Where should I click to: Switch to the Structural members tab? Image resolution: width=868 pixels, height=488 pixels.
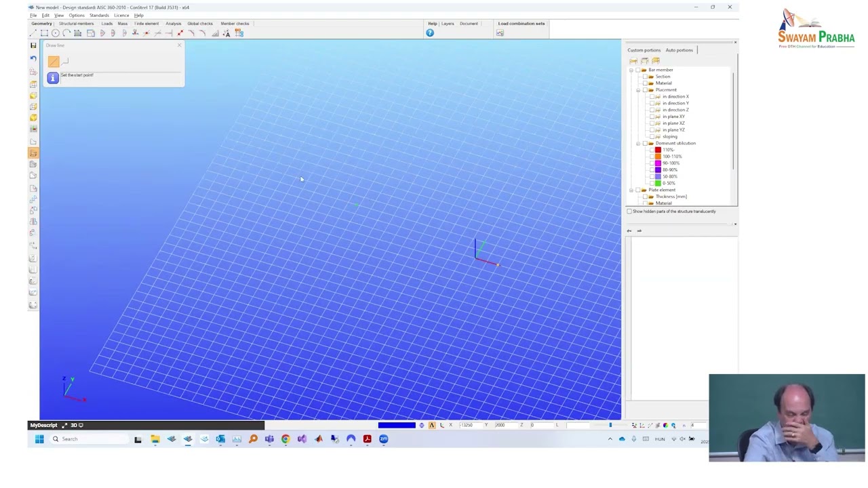click(76, 24)
